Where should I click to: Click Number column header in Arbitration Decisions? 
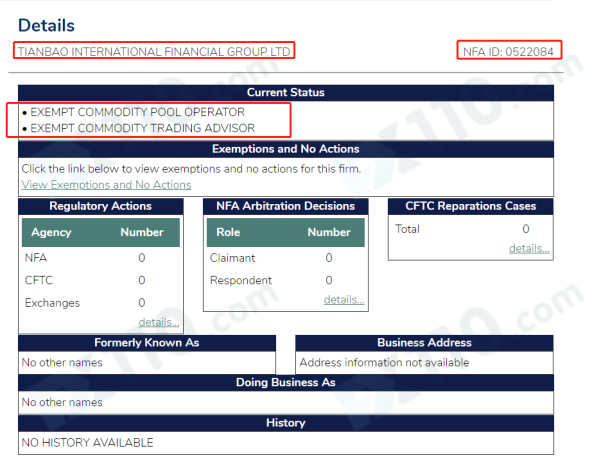coord(329,232)
